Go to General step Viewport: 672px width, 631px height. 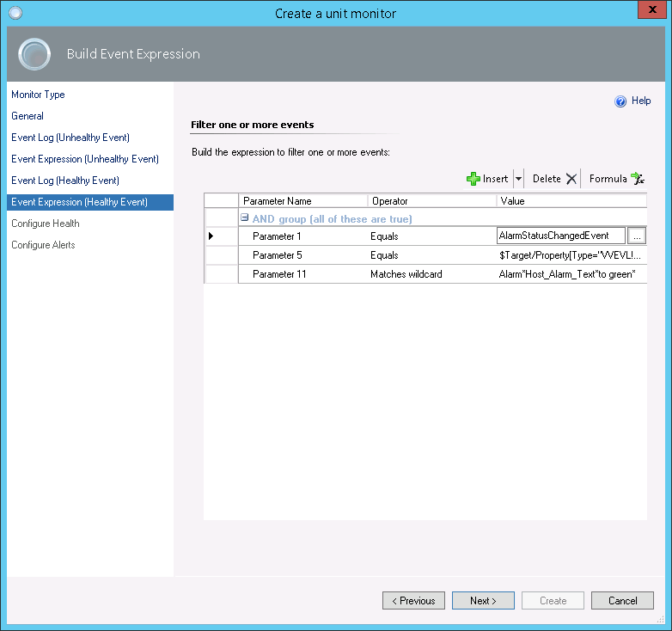27,116
